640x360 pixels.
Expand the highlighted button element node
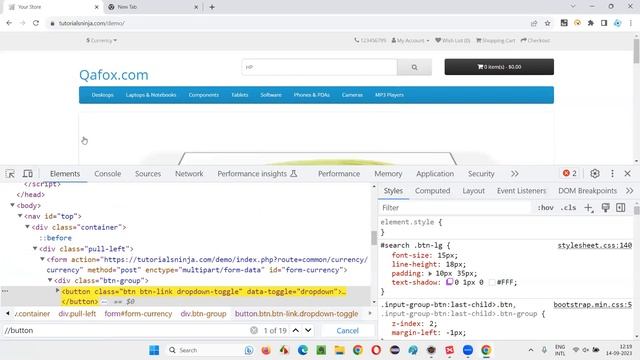tap(58, 291)
